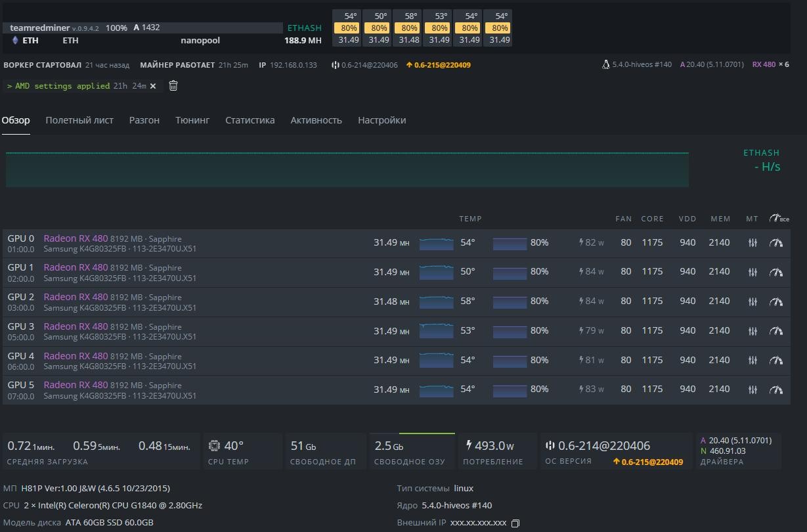Copy the external IP with the copy icon
807x532 pixels.
(515, 523)
